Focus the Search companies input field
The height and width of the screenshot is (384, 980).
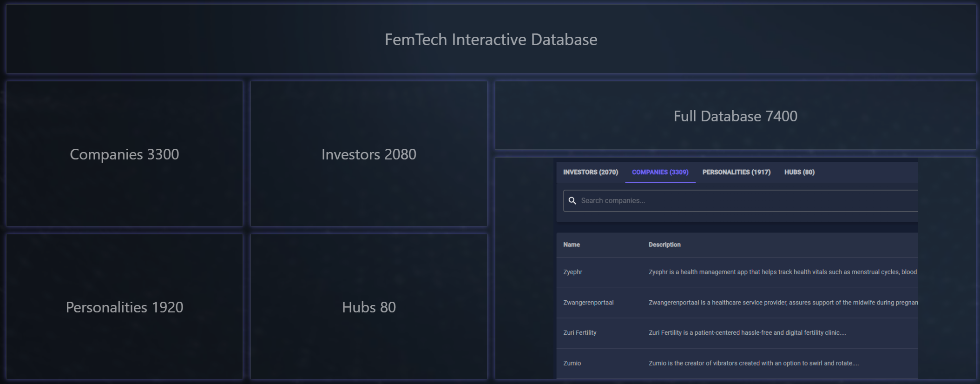(743, 200)
